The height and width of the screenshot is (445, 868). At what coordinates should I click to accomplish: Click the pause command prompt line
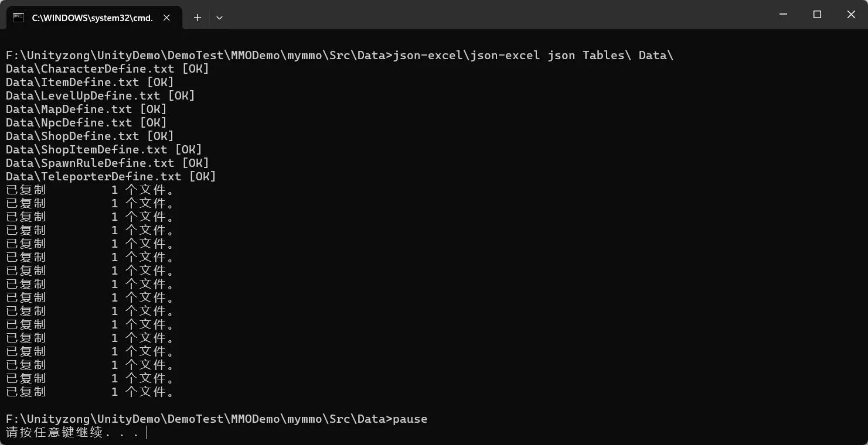click(216, 419)
